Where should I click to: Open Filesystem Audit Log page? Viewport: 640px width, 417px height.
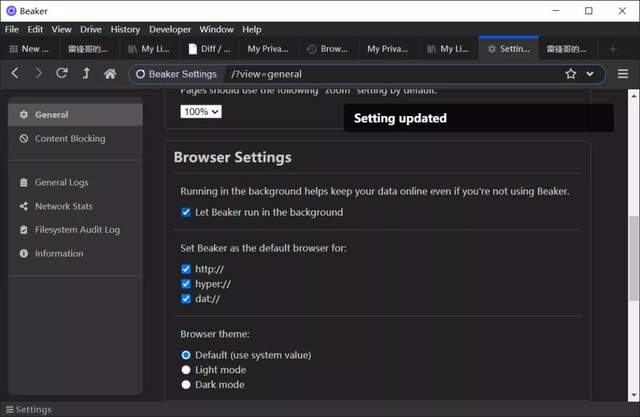click(x=77, y=230)
